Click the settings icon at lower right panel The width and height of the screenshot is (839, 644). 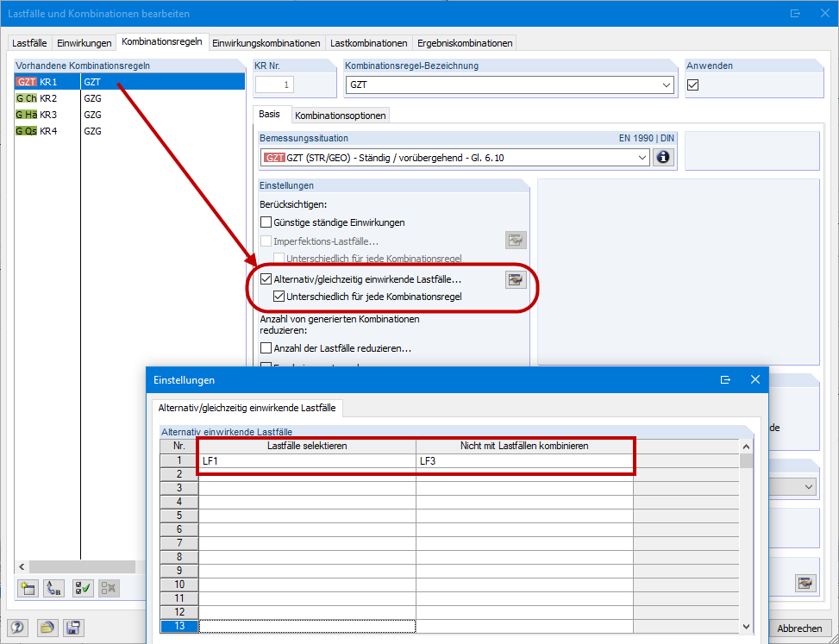tap(805, 583)
